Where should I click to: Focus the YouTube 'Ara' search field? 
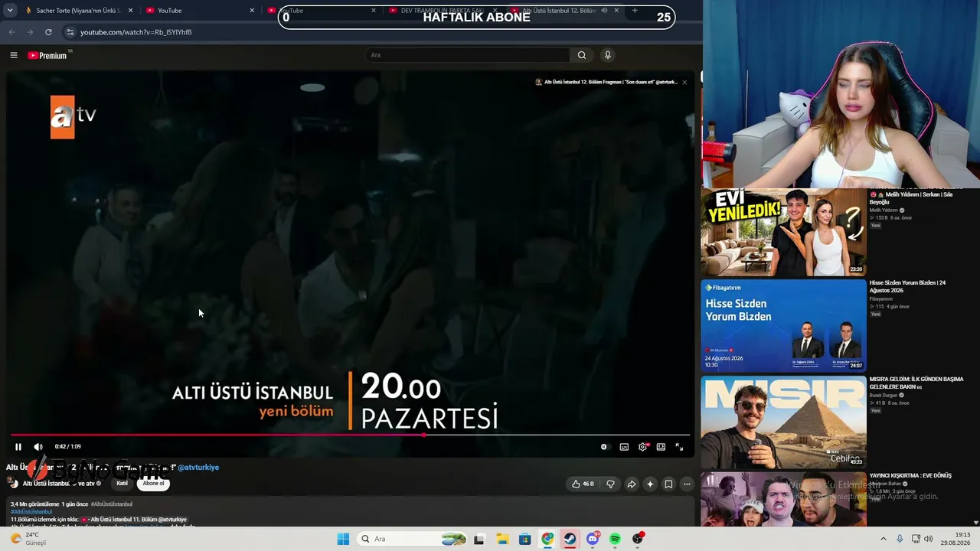click(x=467, y=55)
